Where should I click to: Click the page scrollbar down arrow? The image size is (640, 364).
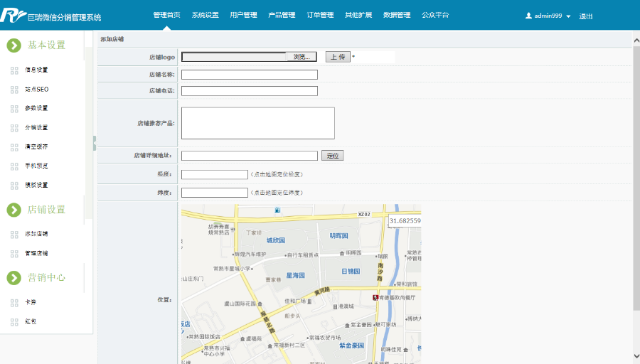coord(636,355)
